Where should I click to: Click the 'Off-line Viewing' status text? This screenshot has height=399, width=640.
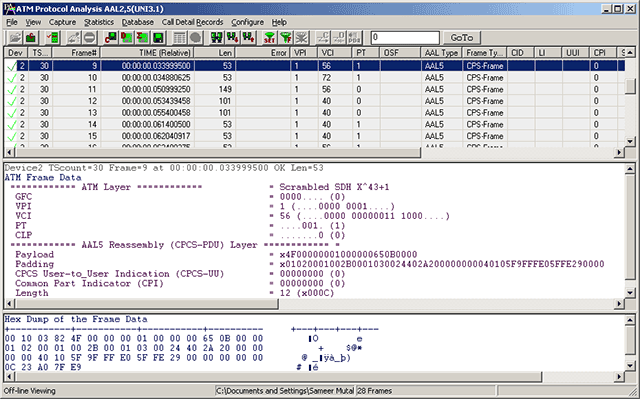click(30, 391)
